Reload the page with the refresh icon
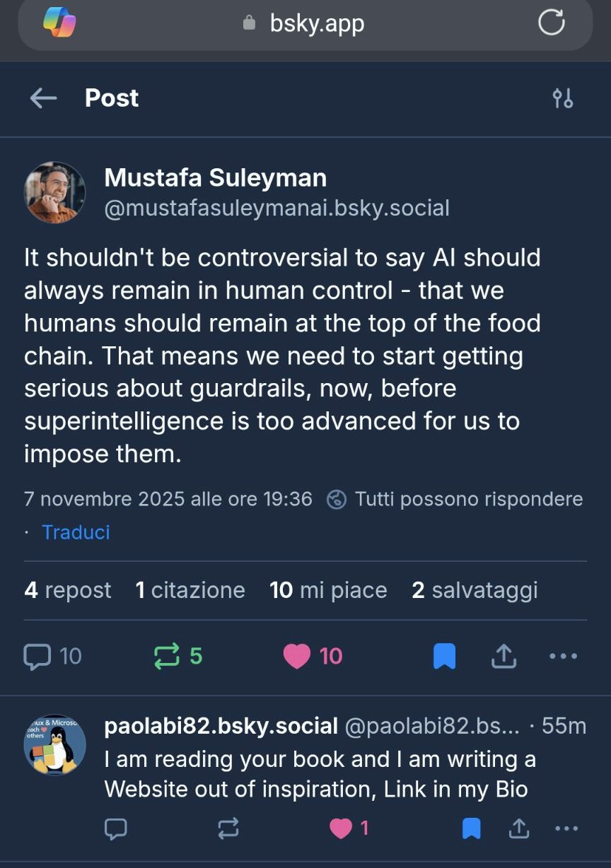611x868 pixels. point(551,23)
